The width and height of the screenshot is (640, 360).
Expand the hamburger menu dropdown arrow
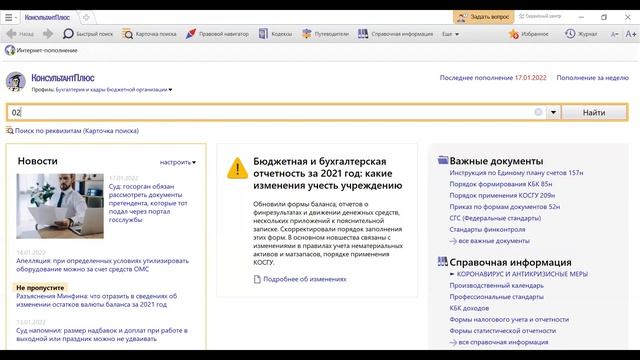pos(16,18)
